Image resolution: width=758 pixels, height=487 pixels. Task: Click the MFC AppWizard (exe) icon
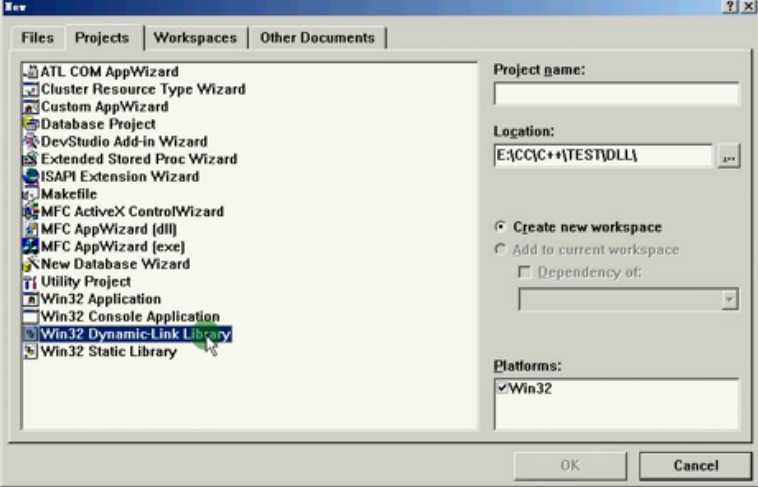[30, 247]
